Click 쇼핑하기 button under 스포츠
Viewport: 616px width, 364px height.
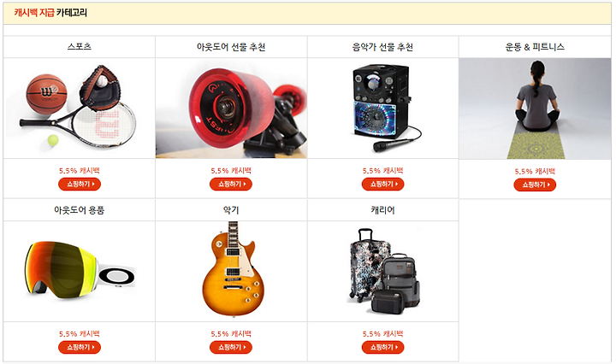tap(80, 184)
